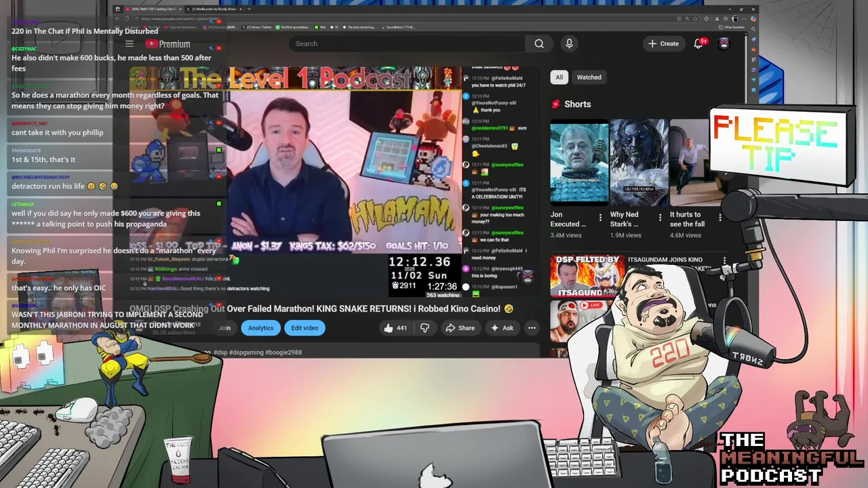This screenshot has height=488, width=868.
Task: Select the Watched filter chip
Action: pyautogui.click(x=589, y=77)
